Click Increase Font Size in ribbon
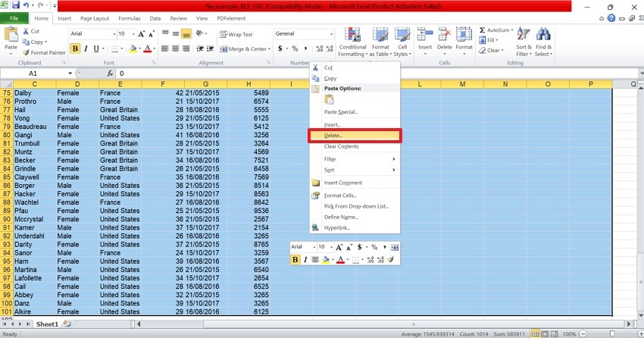This screenshot has width=644, height=338. [x=141, y=34]
